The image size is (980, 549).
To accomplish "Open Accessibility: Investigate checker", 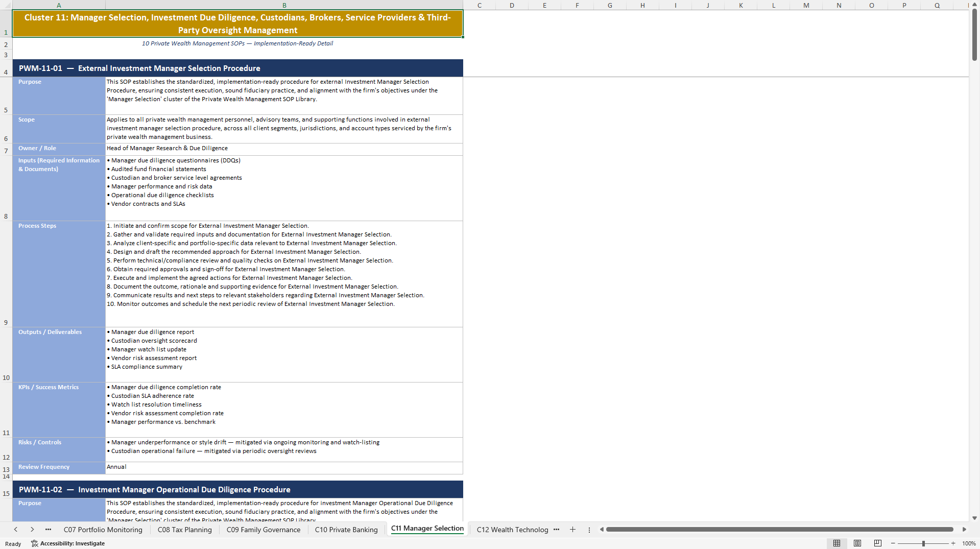I will click(68, 543).
